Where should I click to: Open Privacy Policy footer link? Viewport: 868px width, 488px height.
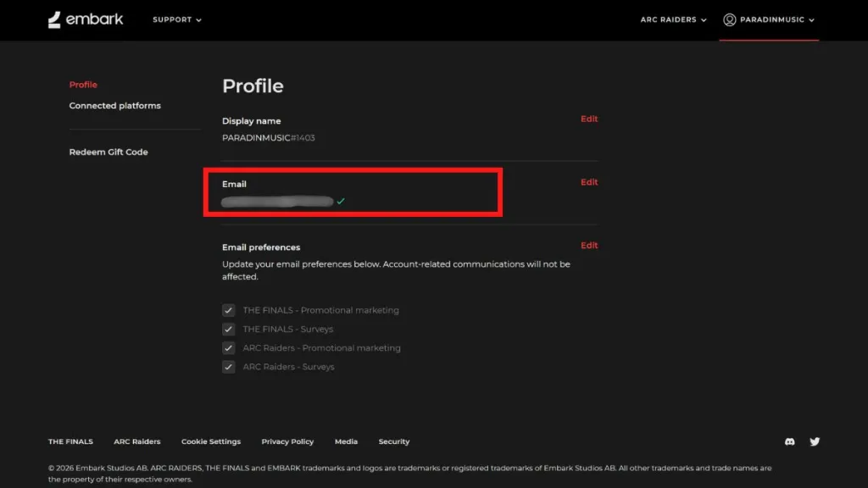287,441
